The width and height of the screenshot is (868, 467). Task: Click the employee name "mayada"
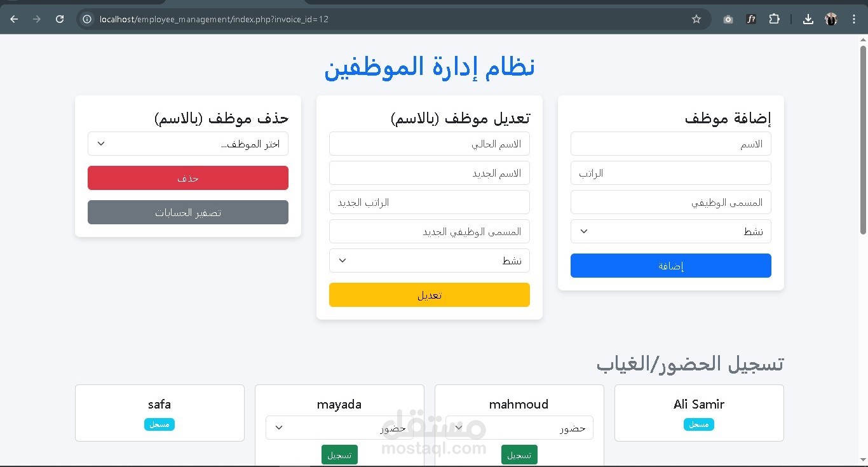coord(339,404)
